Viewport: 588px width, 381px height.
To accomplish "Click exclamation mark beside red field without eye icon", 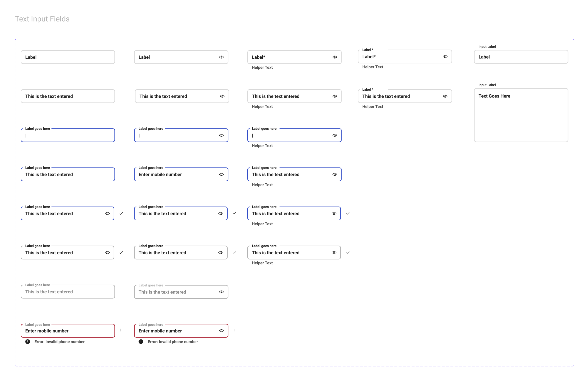I will [121, 330].
